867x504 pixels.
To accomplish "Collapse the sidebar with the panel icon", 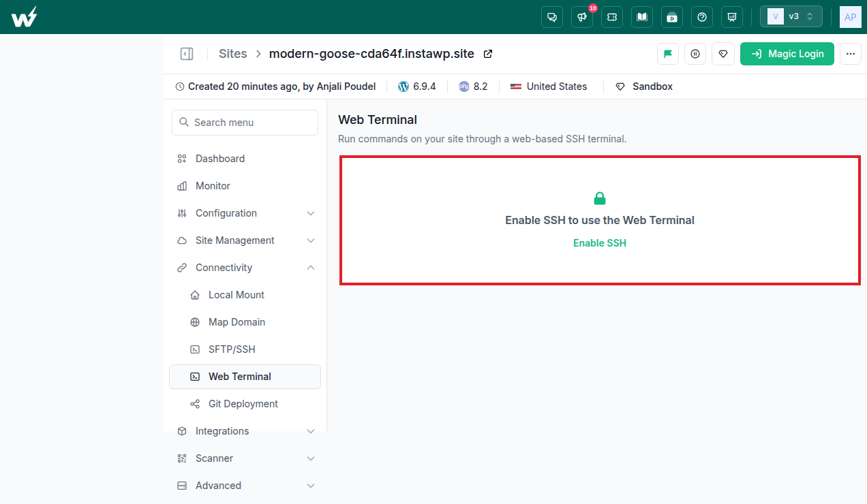I will coord(187,54).
